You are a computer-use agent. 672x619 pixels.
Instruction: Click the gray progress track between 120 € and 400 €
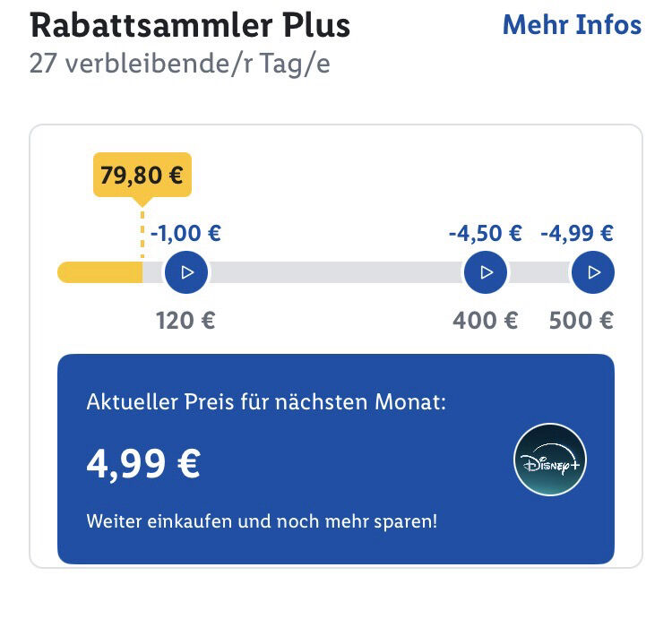point(336,272)
